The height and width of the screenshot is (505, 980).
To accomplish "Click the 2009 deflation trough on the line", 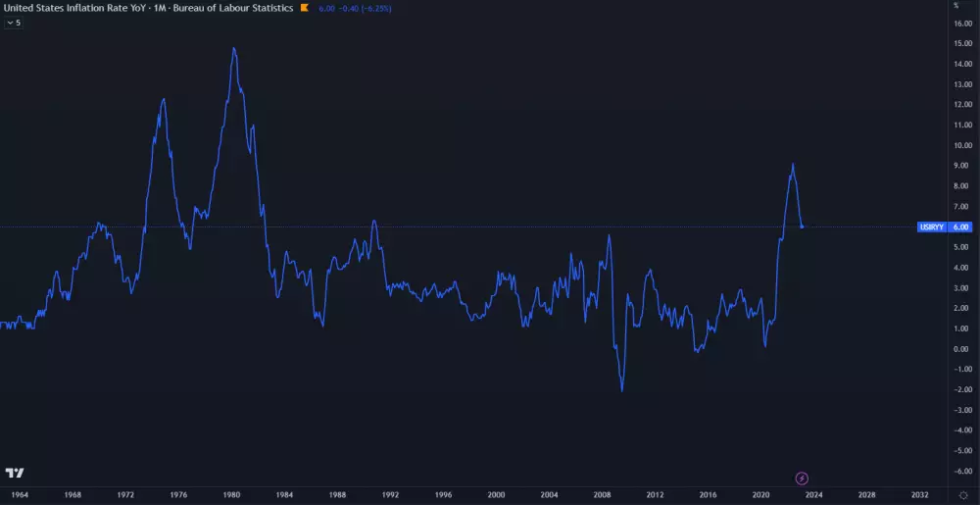I will 622,390.
